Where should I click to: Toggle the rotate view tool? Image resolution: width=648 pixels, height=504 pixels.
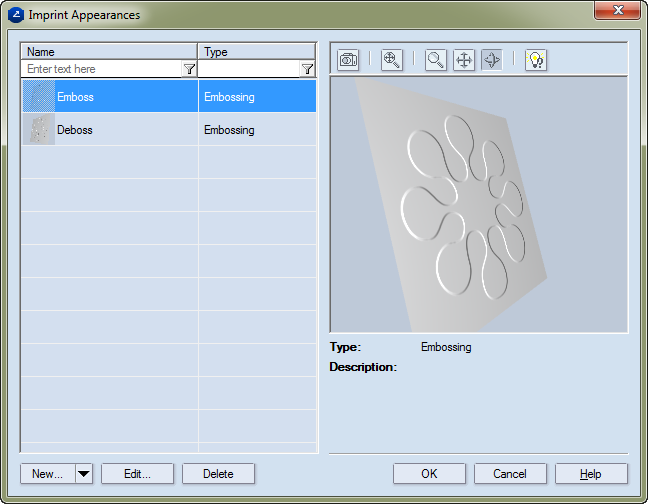click(492, 60)
